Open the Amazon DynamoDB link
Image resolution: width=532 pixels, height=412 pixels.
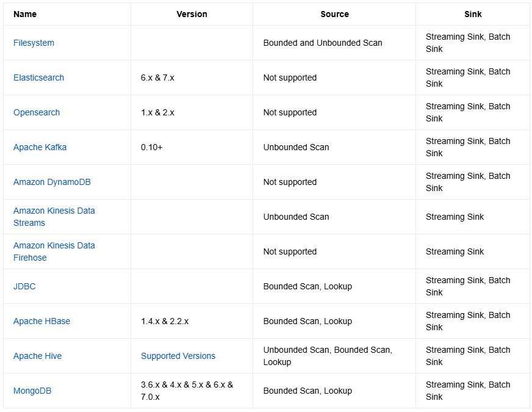pos(52,182)
